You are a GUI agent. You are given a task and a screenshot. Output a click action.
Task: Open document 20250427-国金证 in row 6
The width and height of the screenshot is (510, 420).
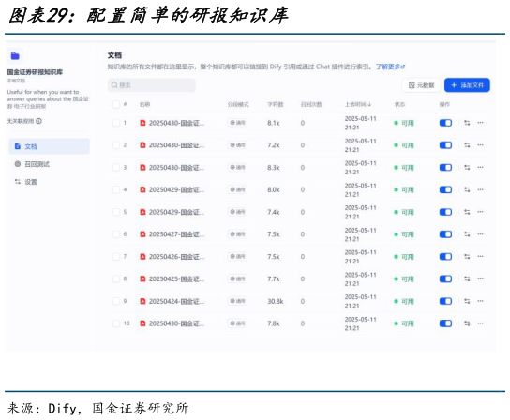176,234
